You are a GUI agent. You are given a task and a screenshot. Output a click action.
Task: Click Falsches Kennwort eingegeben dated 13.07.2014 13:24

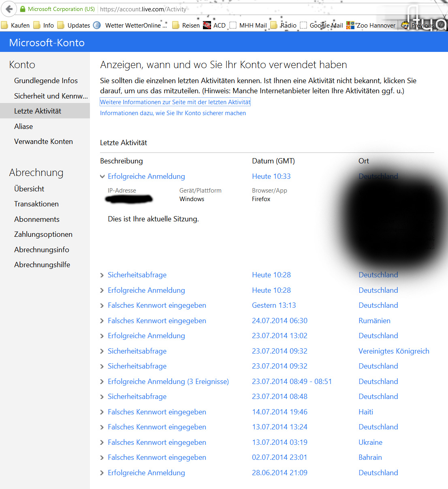coord(157,427)
